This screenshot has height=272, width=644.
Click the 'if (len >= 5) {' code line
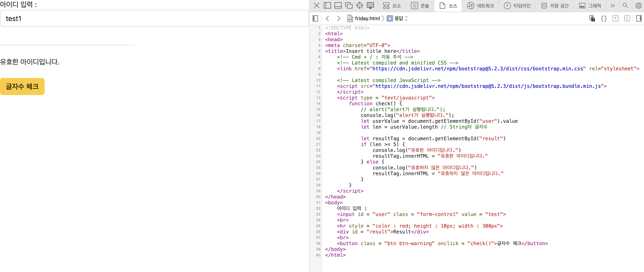point(383,144)
